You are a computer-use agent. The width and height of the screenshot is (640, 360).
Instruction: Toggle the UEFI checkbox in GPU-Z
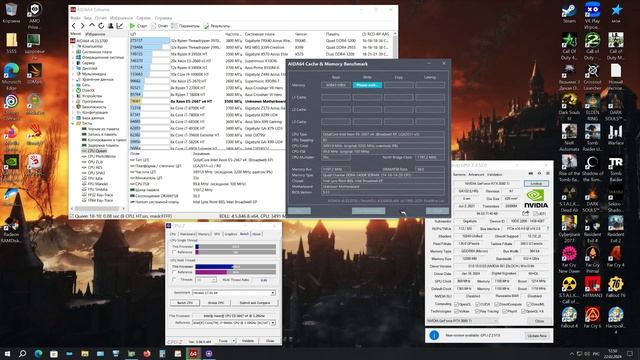click(x=536, y=213)
